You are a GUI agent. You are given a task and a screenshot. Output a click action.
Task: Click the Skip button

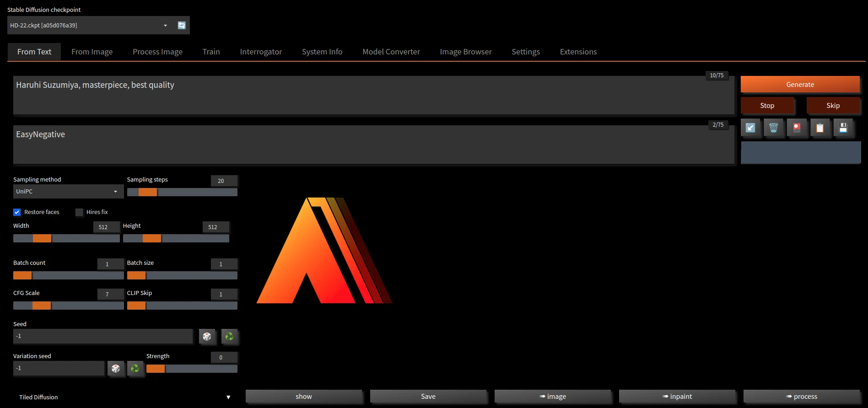[x=832, y=106]
